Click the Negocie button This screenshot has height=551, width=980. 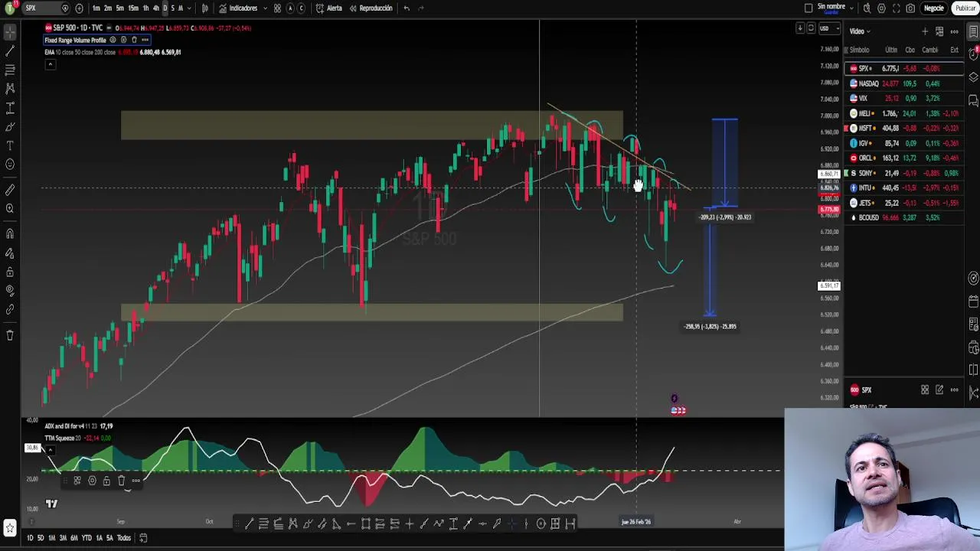pos(933,8)
